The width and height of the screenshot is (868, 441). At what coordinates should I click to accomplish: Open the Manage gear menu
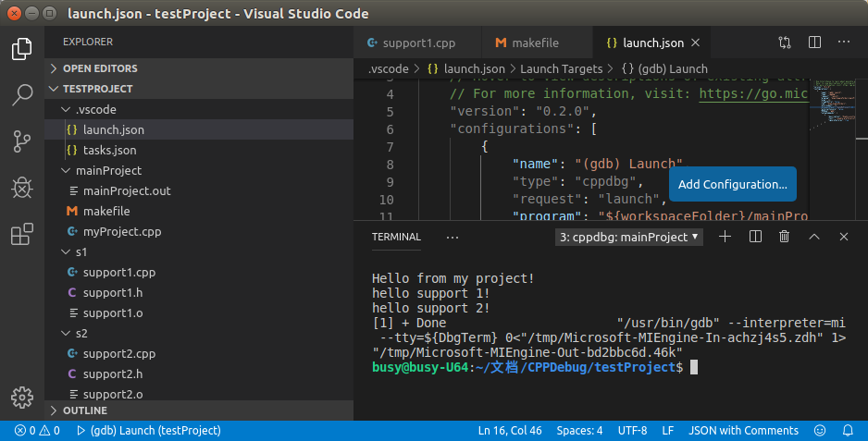(x=21, y=398)
